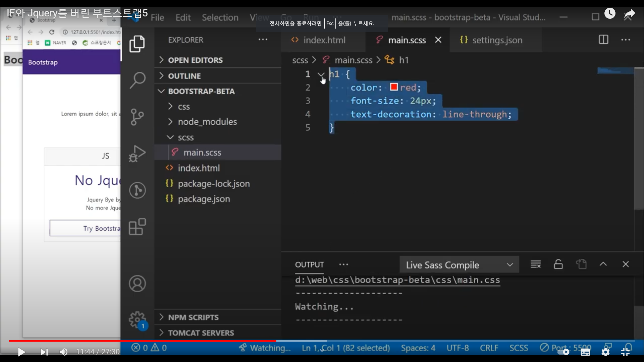Open the File menu
Screen dimensions: 644x362
[157, 17]
